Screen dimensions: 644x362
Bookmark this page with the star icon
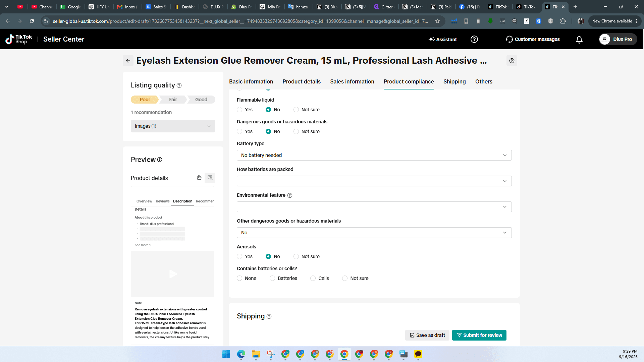click(437, 21)
